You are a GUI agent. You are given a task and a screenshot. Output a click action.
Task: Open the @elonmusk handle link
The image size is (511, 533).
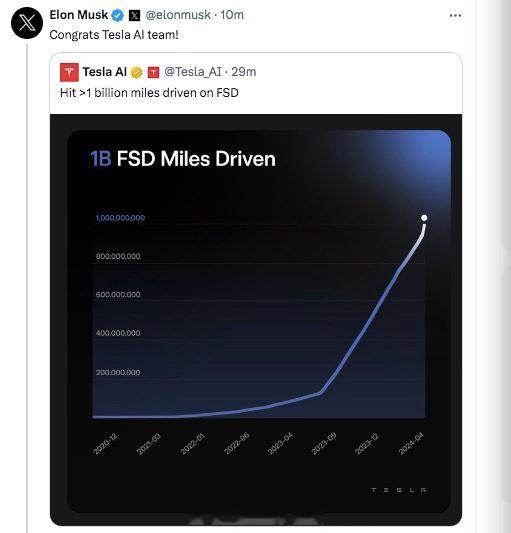[178, 15]
